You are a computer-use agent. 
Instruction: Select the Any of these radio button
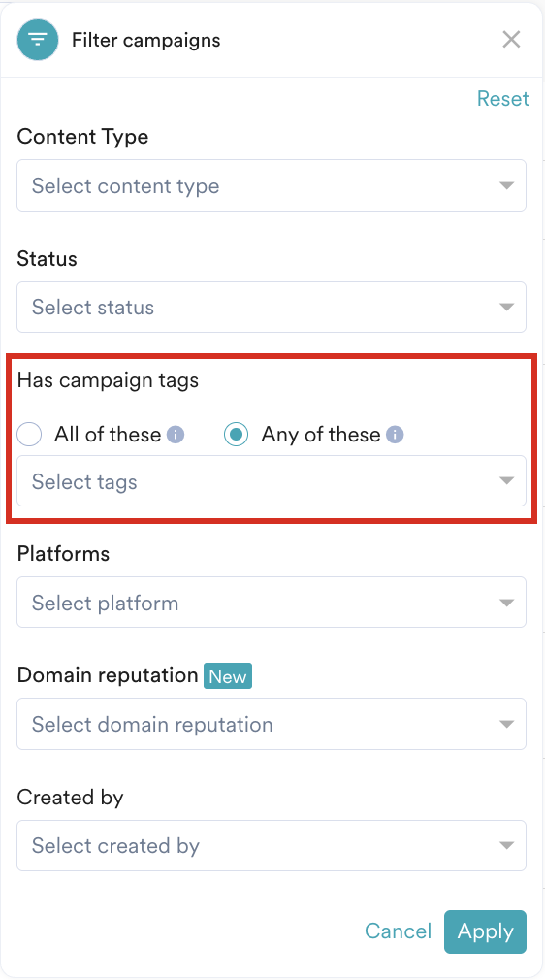pos(236,435)
